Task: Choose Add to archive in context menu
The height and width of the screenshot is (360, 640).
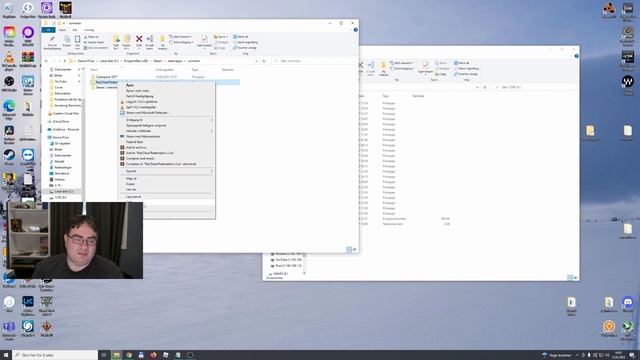Action: click(x=167, y=147)
